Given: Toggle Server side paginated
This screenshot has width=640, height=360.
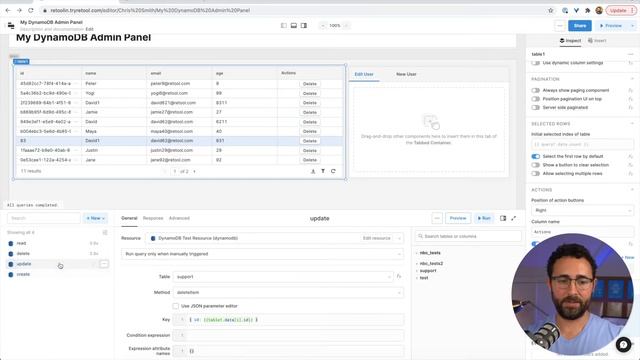Looking at the screenshot, I should [x=536, y=107].
